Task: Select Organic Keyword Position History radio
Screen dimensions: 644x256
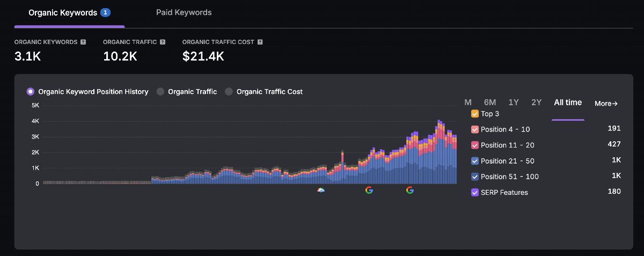Action: 31,92
